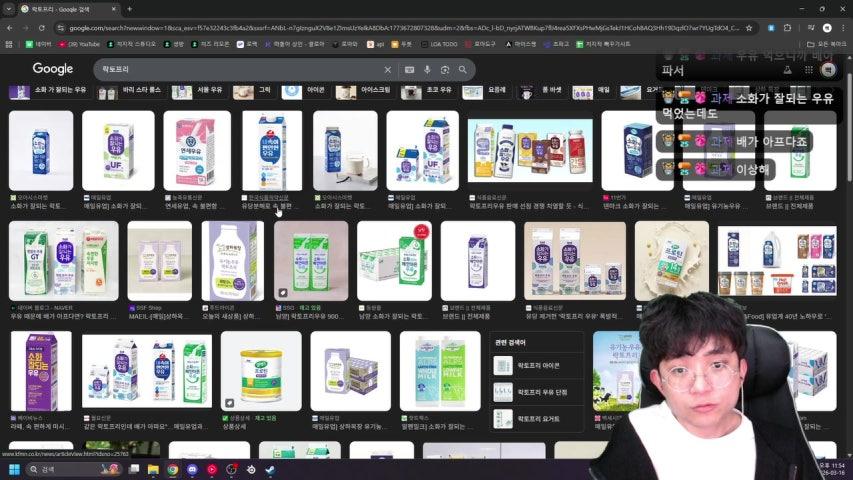The image size is (853, 480).
Task: Open the purple '소화 잘되는 우유' carton image
Action: (41, 371)
